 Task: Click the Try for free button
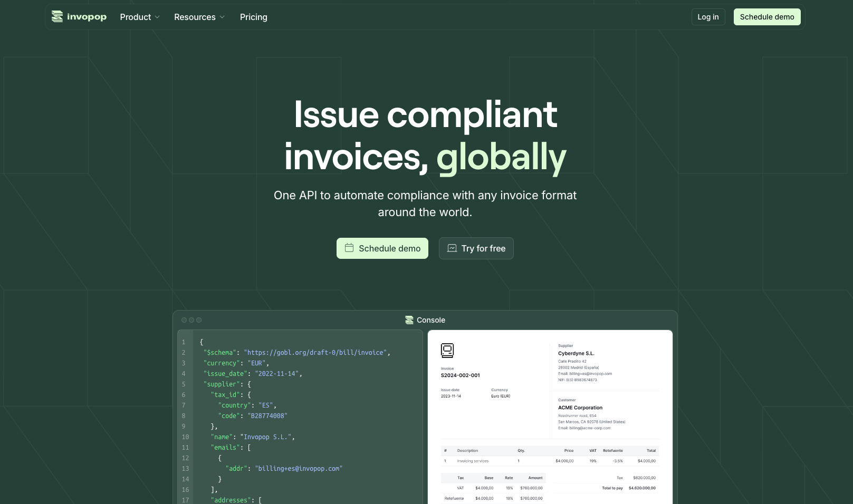[476, 248]
